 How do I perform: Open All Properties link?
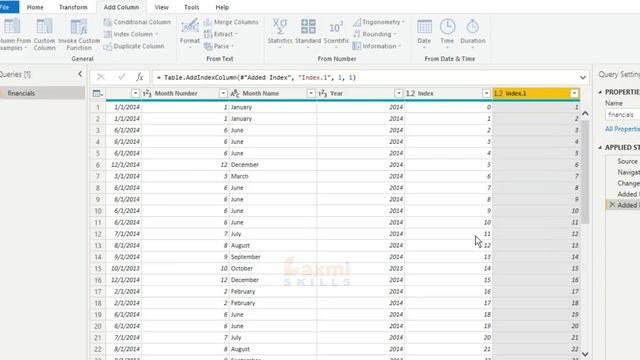622,129
